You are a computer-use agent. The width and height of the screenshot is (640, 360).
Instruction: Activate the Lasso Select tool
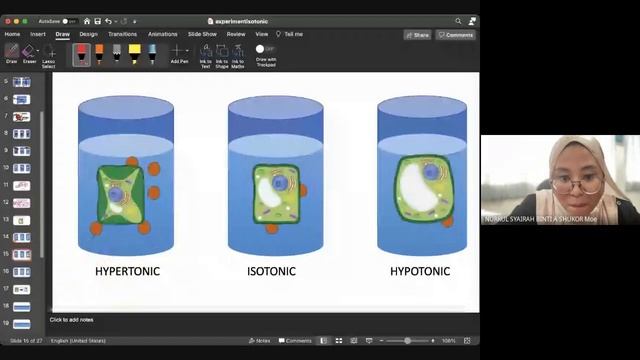49,56
